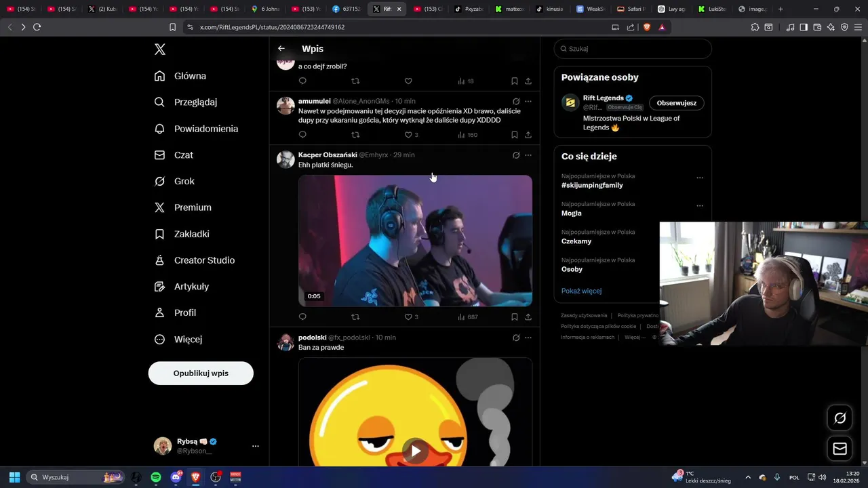Viewport: 868px width, 488px height.
Task: Switch to the Safari browser tab
Action: 632,9
